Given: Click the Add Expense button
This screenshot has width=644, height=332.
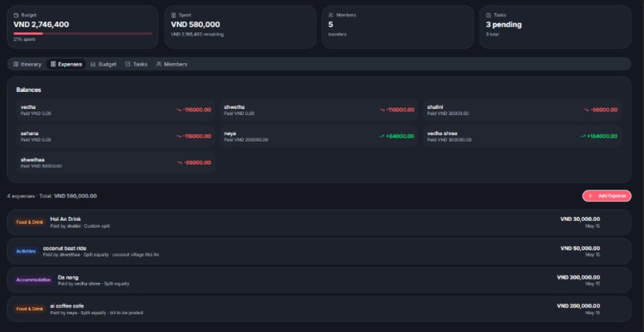Looking at the screenshot, I should (606, 196).
